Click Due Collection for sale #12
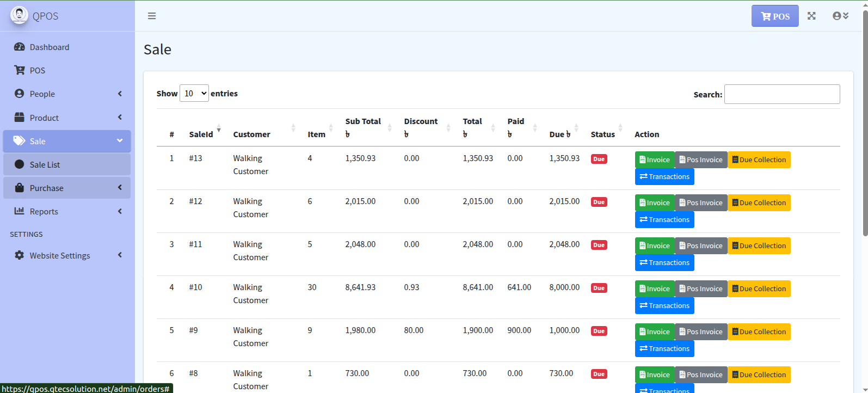Viewport: 868px width, 393px height. 759,203
